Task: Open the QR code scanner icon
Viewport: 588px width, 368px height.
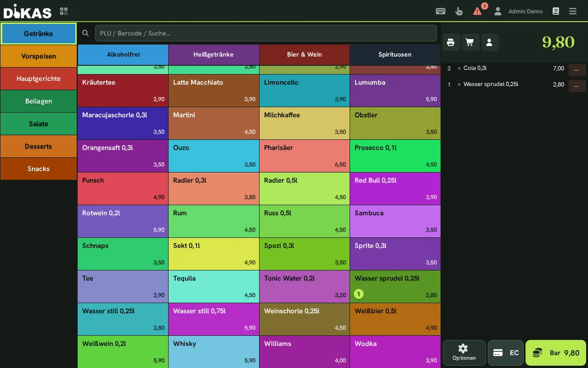Action: [64, 11]
